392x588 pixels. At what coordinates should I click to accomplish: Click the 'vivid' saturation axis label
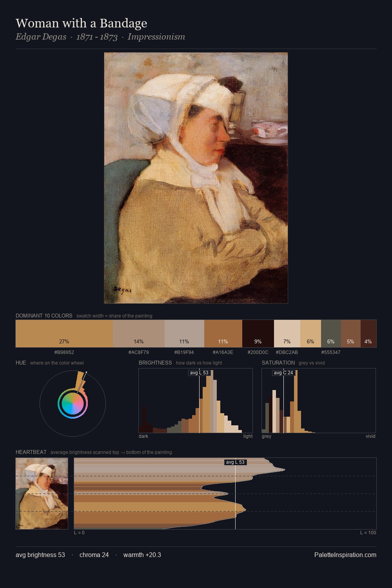point(370,436)
